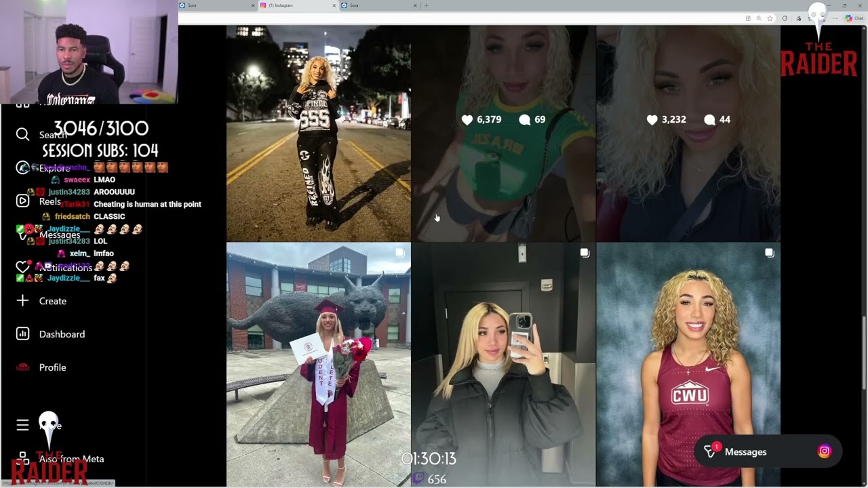The height and width of the screenshot is (488, 868).
Task: Open browser three-dot settings menu
Action: tap(835, 18)
